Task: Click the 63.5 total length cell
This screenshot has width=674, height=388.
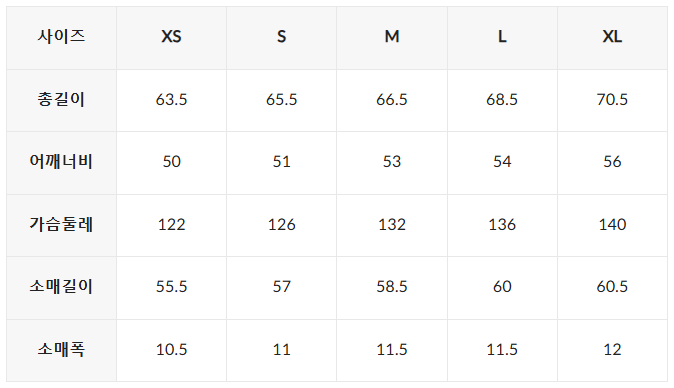Action: [x=172, y=100]
